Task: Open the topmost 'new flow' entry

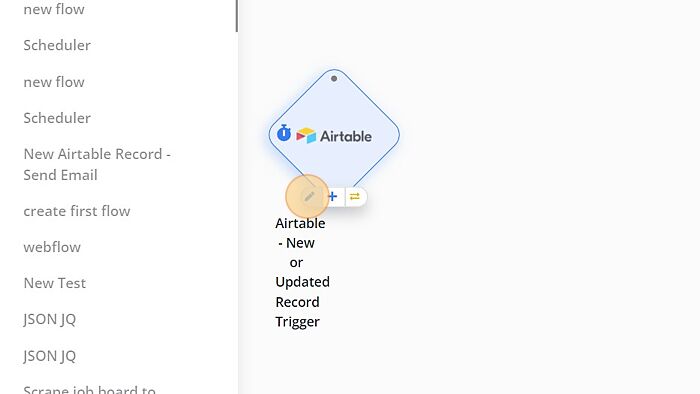Action: [54, 9]
